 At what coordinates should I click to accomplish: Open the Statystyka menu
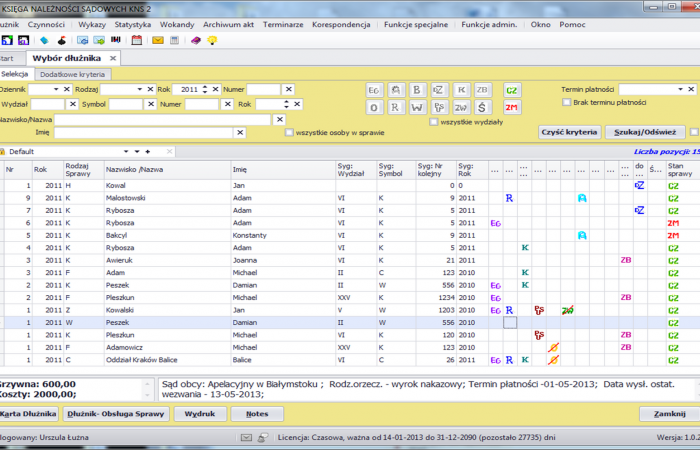[x=133, y=25]
